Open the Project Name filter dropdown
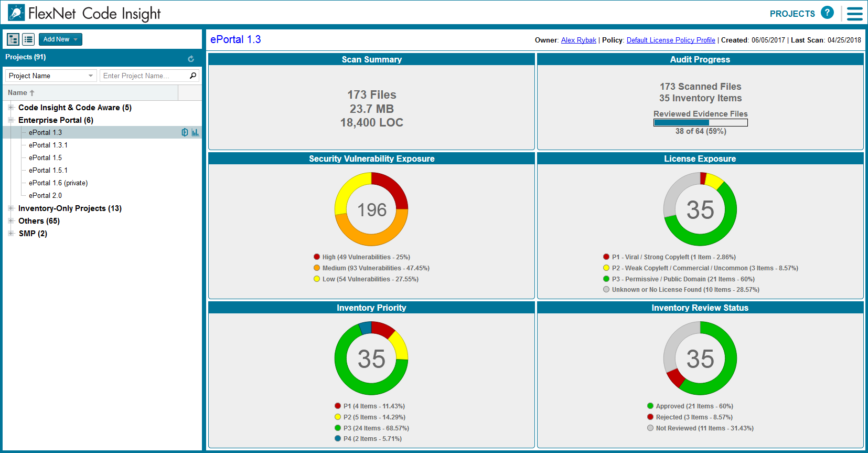Image resolution: width=868 pixels, height=453 pixels. coord(51,76)
